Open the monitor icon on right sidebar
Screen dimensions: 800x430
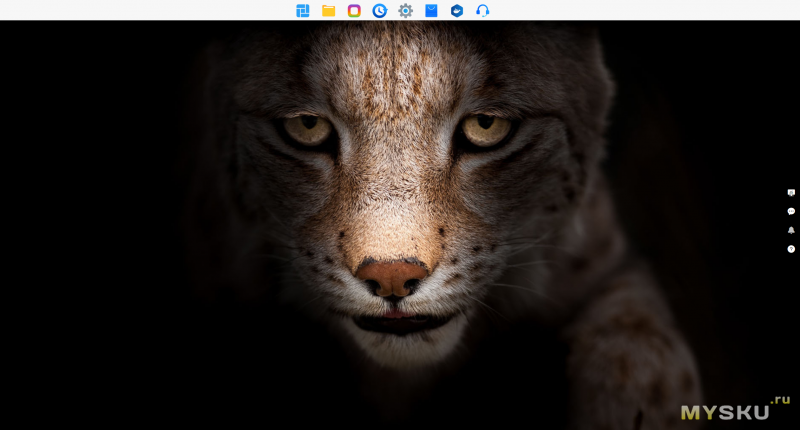click(x=791, y=193)
